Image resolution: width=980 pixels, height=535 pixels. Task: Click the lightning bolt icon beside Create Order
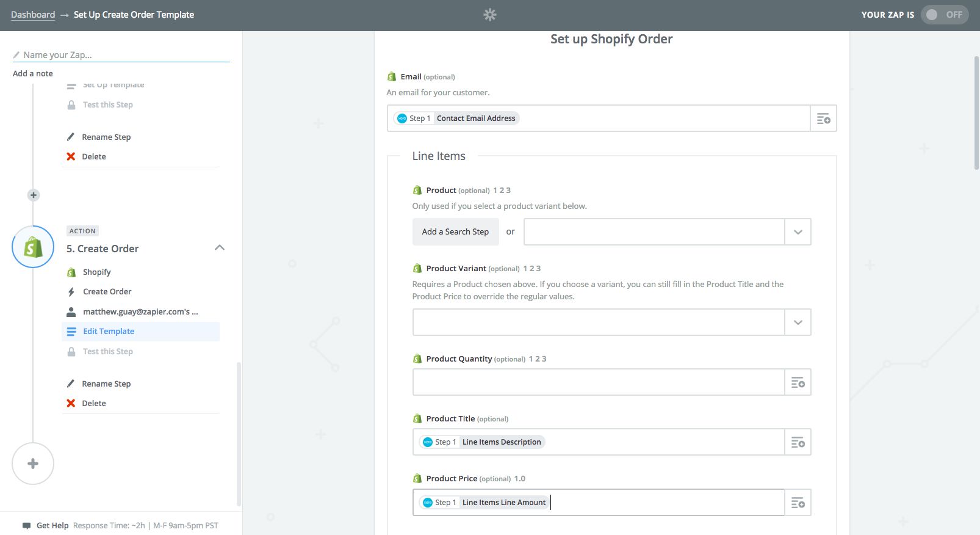(x=71, y=291)
